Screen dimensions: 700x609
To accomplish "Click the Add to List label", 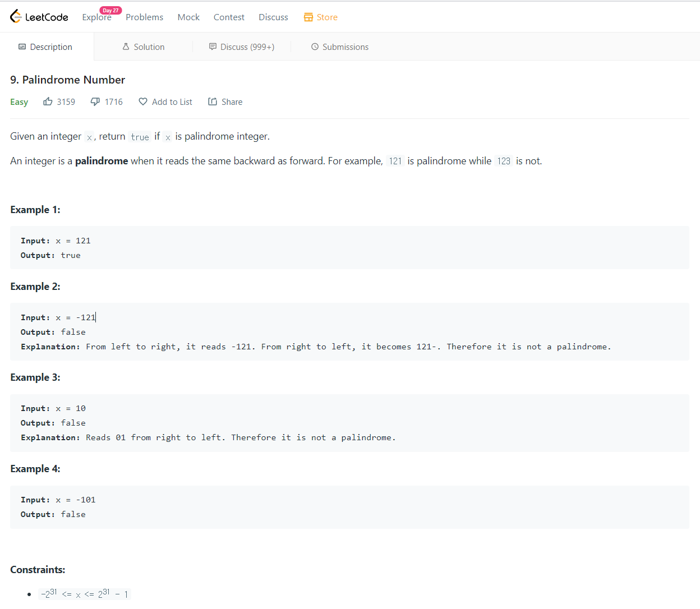I will (x=172, y=102).
